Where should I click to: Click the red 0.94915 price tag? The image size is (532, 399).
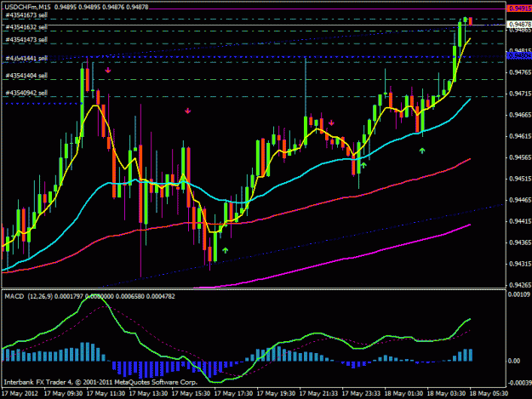[x=519, y=9]
